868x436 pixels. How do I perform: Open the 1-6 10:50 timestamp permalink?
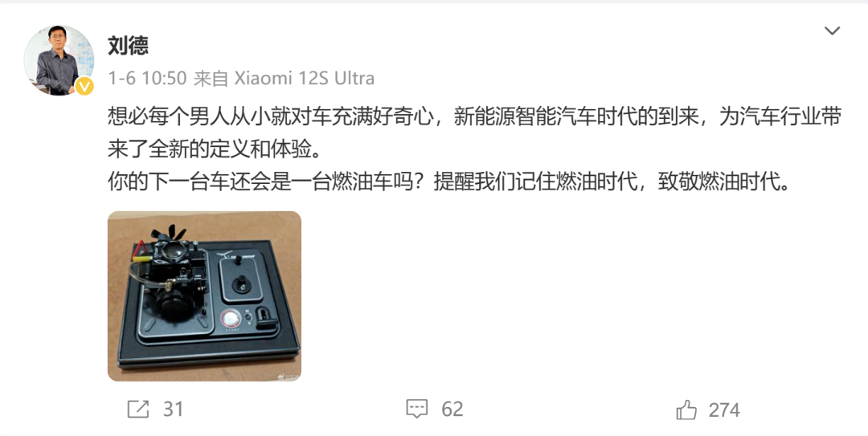[x=147, y=78]
